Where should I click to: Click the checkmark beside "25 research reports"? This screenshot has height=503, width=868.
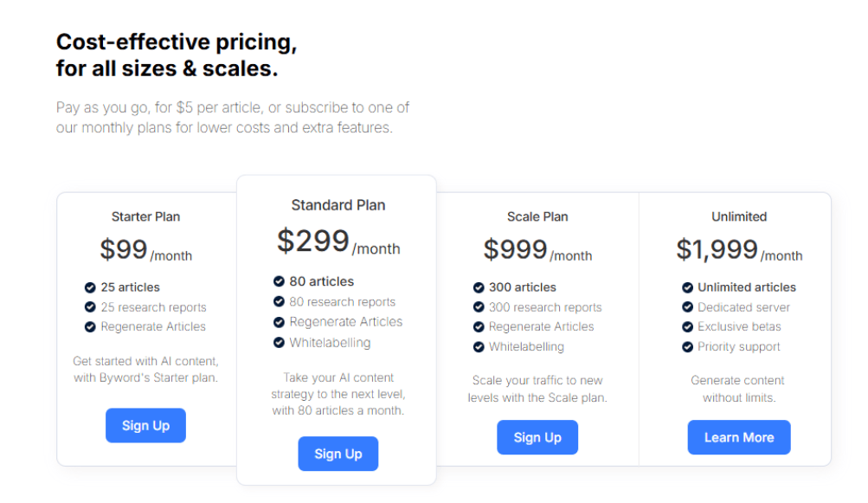[x=91, y=306]
